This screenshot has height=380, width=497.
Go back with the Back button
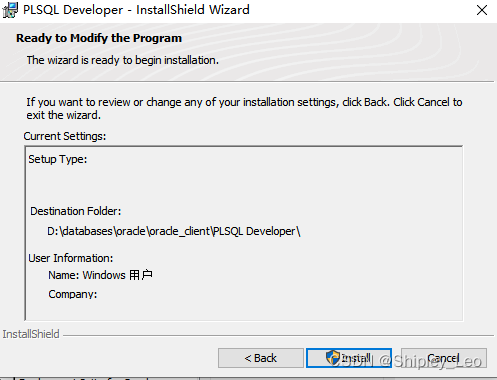(261, 358)
